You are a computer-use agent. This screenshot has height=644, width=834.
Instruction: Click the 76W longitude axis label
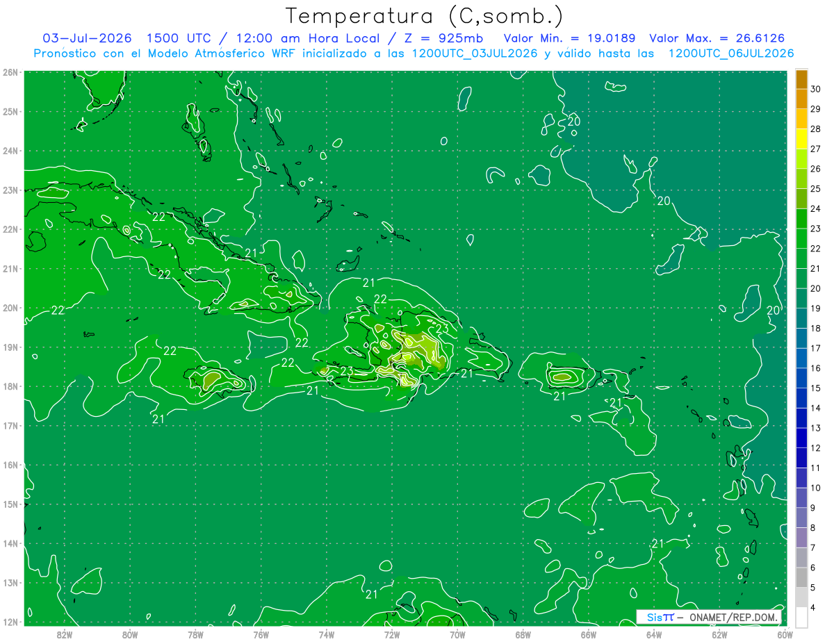point(261,634)
